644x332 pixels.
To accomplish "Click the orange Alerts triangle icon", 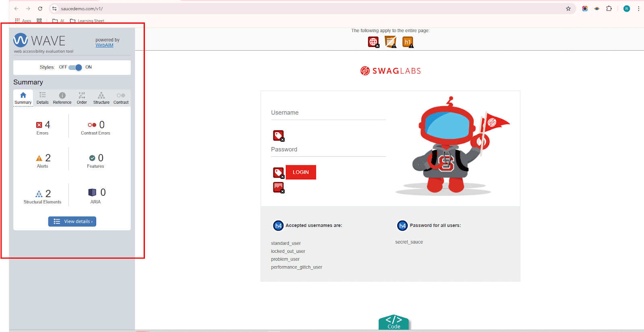I will tap(39, 158).
